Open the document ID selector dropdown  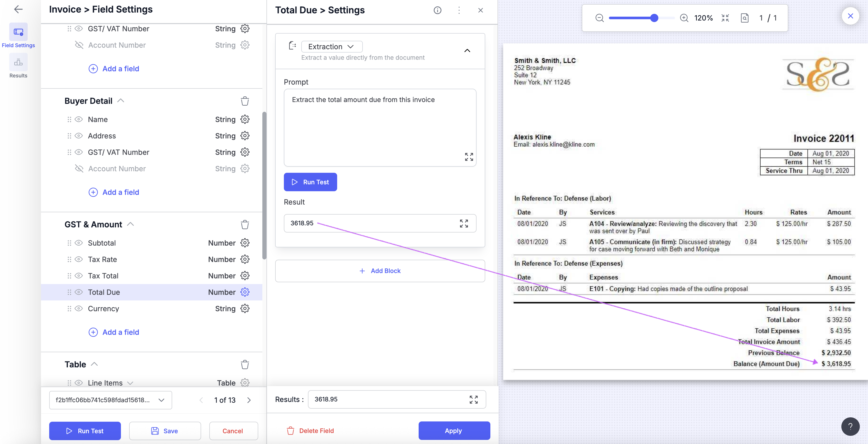pos(110,400)
